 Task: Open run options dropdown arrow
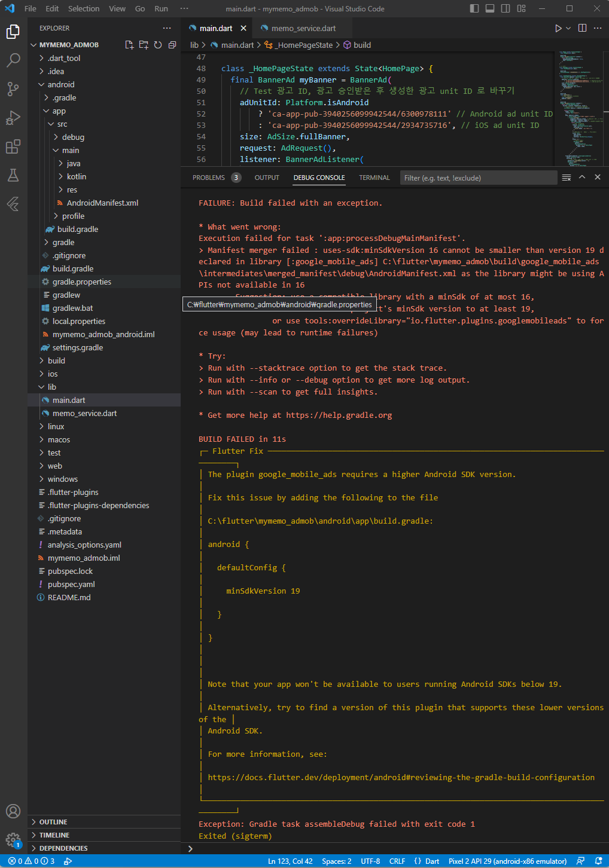point(568,28)
